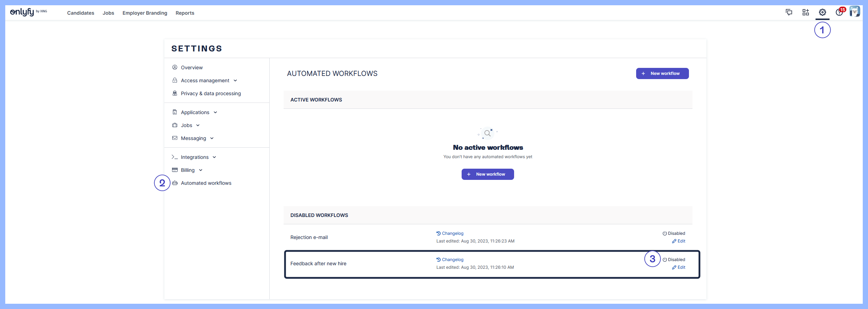Click the No active workflows magnifier illustration
868x309 pixels.
(x=488, y=133)
